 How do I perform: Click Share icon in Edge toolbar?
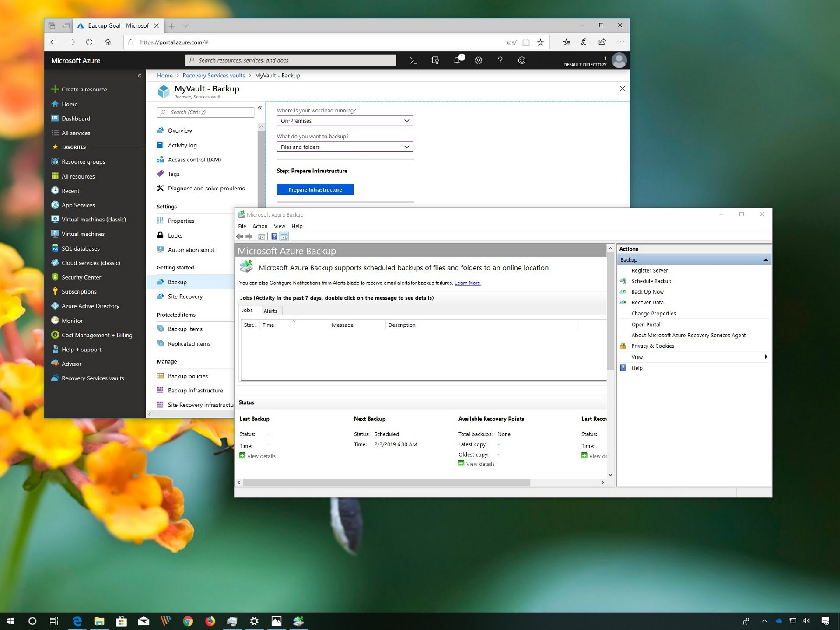coord(602,42)
